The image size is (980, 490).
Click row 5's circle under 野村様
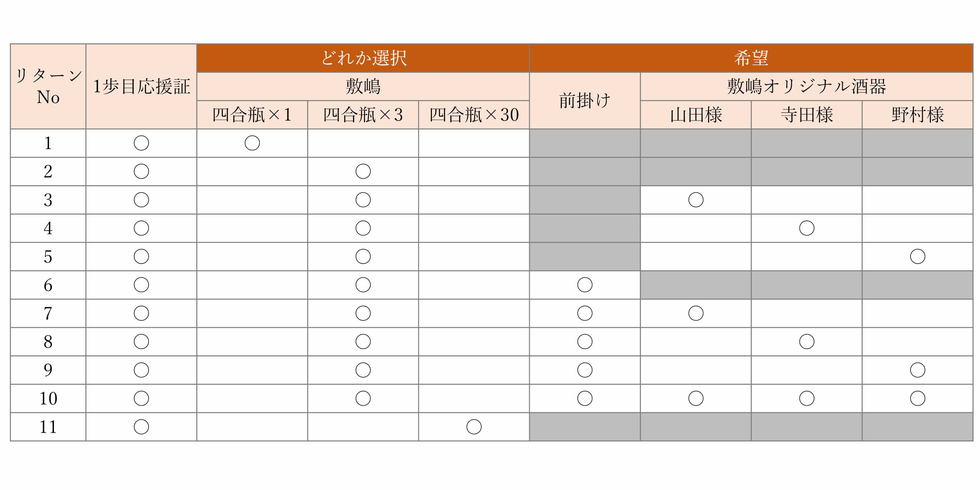coord(917,256)
